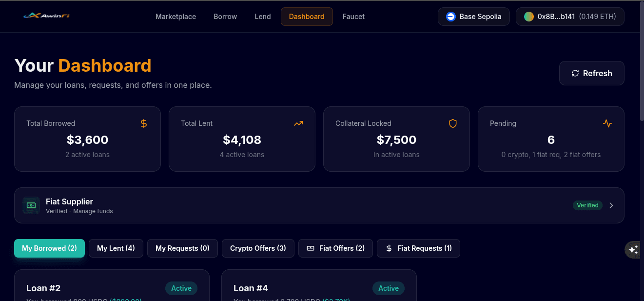Open the AI assistant sparkle icon

(x=633, y=249)
